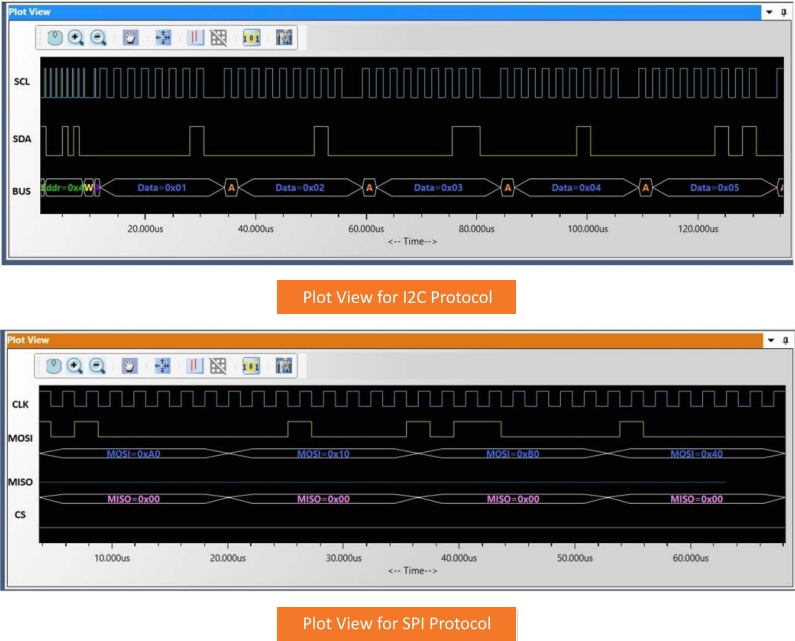The image size is (795, 641).
Task: Select the MISO=0x00 packet below MOSI=0xB0
Action: [513, 499]
